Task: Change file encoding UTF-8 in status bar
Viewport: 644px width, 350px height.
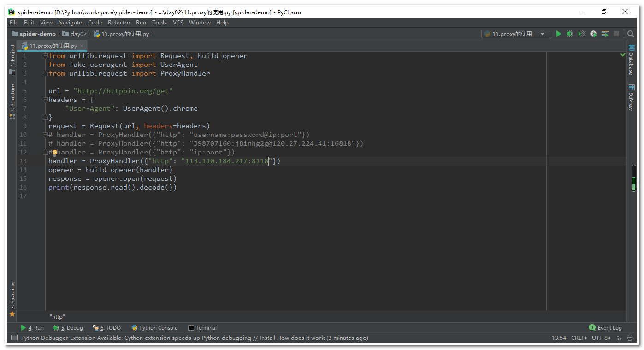Action: pyautogui.click(x=601, y=338)
